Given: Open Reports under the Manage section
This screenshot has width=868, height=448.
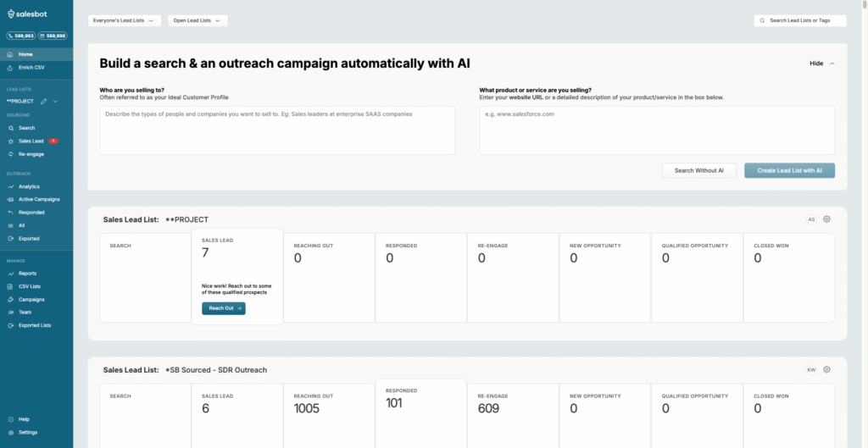Looking at the screenshot, I should 27,274.
